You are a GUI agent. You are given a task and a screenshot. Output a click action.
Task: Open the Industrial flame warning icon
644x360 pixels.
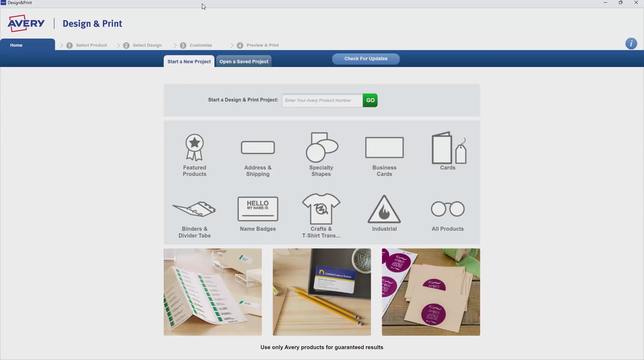(384, 209)
